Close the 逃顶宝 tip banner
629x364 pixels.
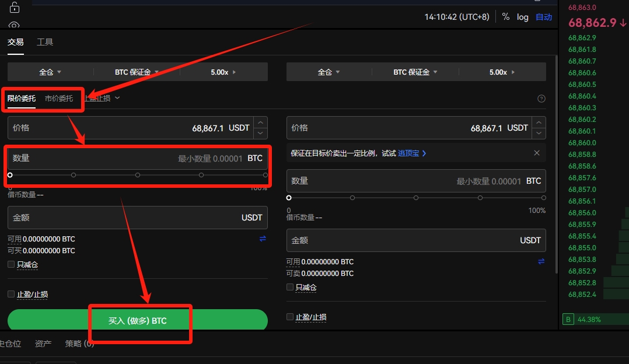click(x=537, y=153)
